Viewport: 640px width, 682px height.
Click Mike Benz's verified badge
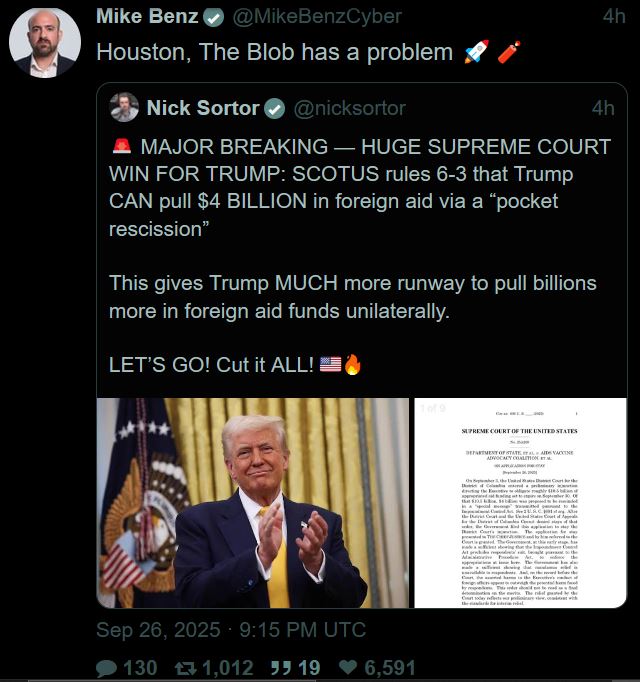coord(214,17)
